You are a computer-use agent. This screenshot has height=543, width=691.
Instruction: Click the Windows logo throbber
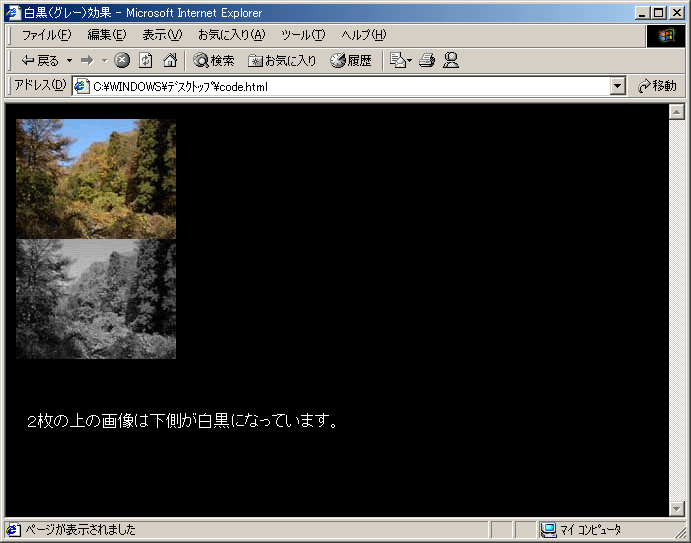click(x=666, y=36)
